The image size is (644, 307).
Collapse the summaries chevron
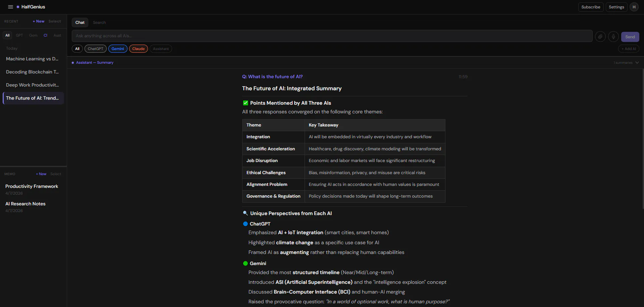(637, 62)
